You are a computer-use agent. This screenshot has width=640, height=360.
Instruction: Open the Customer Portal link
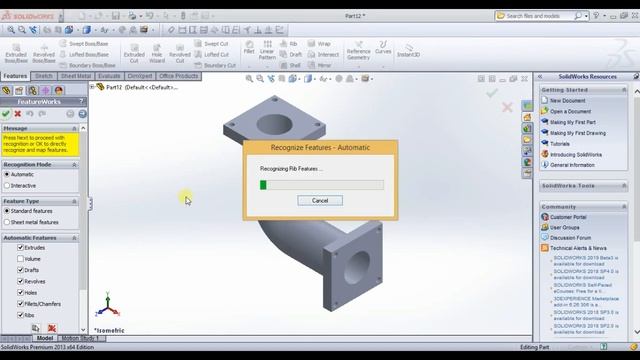pos(568,217)
